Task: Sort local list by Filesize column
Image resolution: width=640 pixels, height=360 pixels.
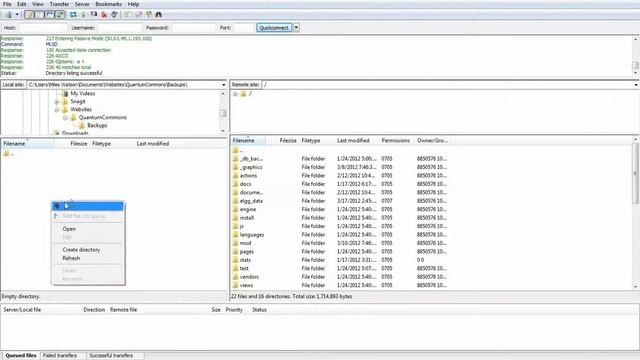Action: [79, 144]
